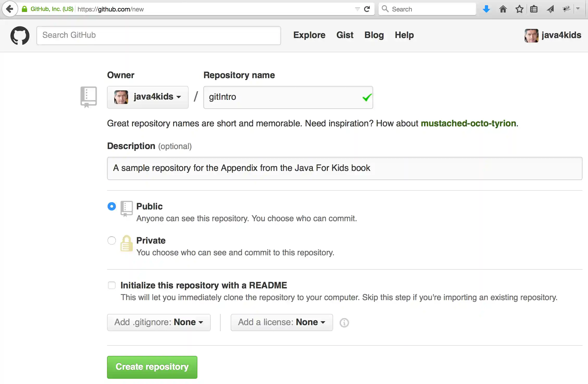Click the Downloads arrow in the browser toolbar
588x384 pixels.
pyautogui.click(x=486, y=9)
